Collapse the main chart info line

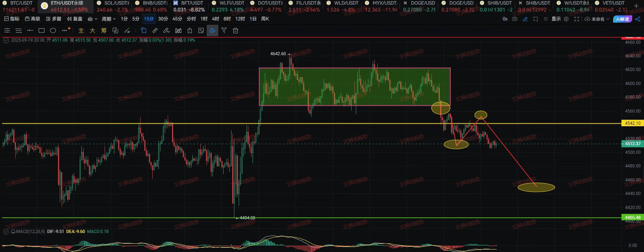6,40
